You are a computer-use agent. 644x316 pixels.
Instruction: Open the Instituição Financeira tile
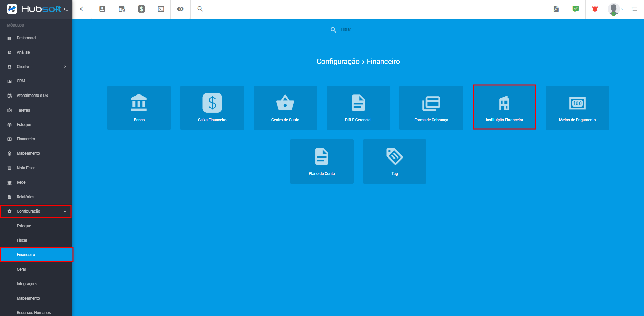click(x=504, y=107)
